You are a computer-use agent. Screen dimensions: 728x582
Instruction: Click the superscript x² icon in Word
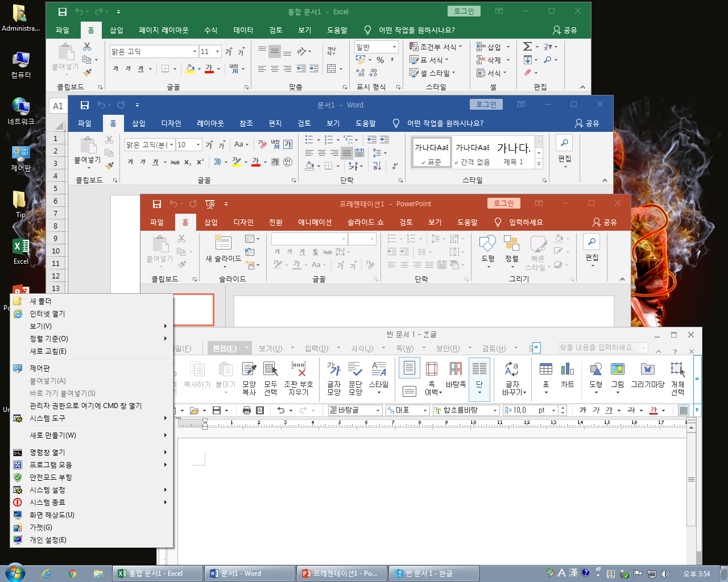[x=200, y=162]
